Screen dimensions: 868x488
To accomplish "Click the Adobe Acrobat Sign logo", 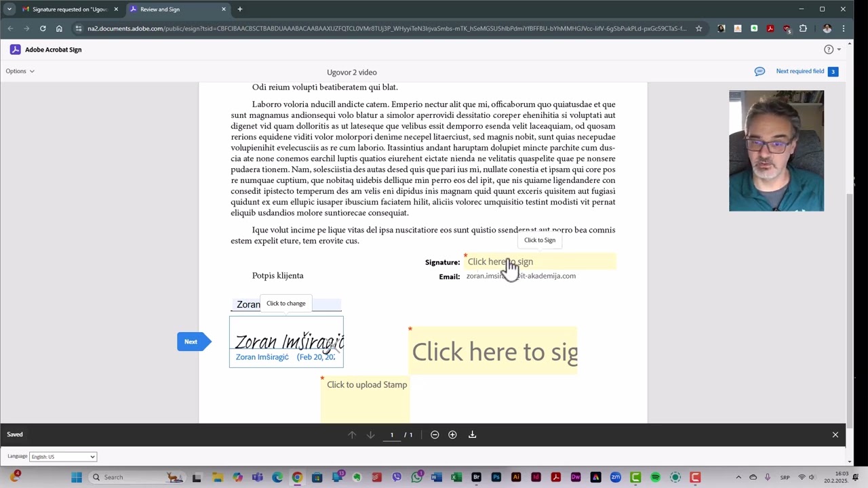I will pos(15,49).
